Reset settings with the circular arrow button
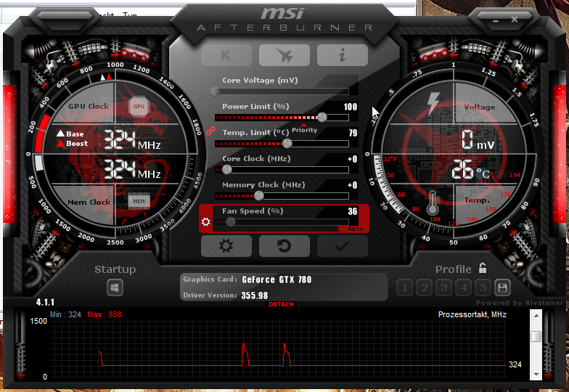569x392 pixels. [x=284, y=246]
